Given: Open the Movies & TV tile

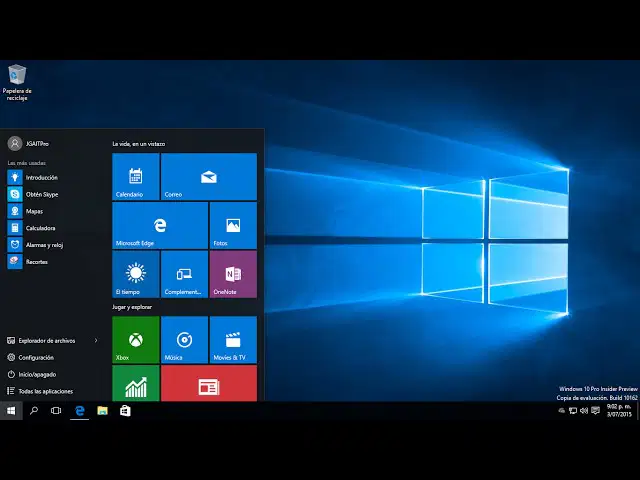Looking at the screenshot, I should [x=233, y=340].
